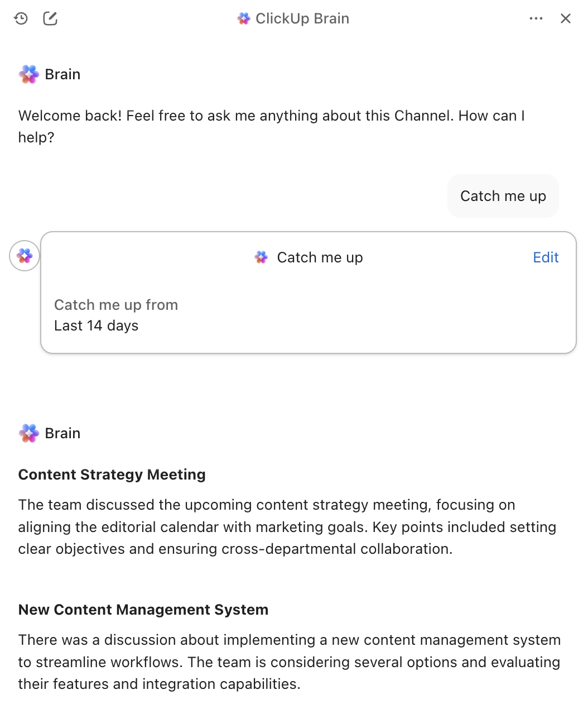The width and height of the screenshot is (588, 709).
Task: Open the chat history clock icon
Action: [21, 18]
